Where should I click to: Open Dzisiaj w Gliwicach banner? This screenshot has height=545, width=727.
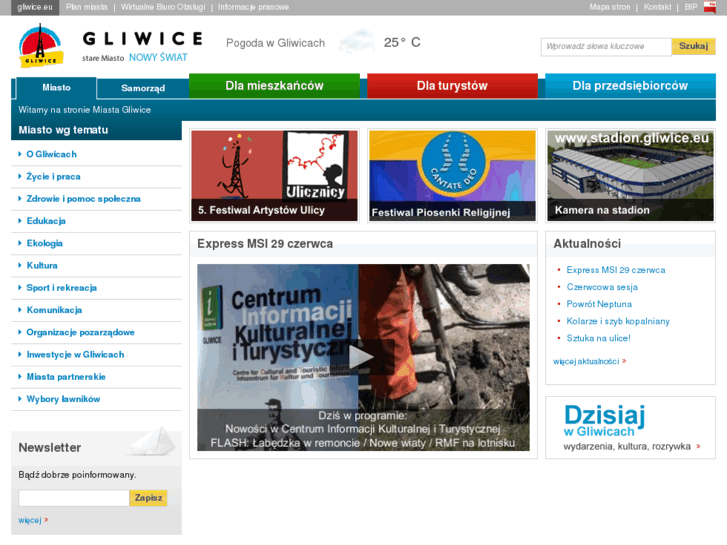click(630, 428)
